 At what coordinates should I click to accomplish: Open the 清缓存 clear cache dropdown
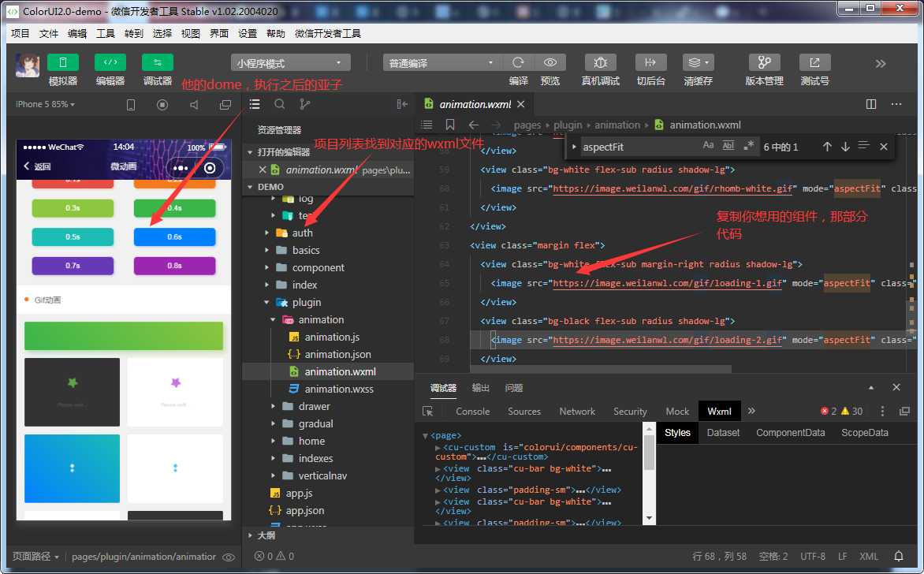(x=699, y=62)
